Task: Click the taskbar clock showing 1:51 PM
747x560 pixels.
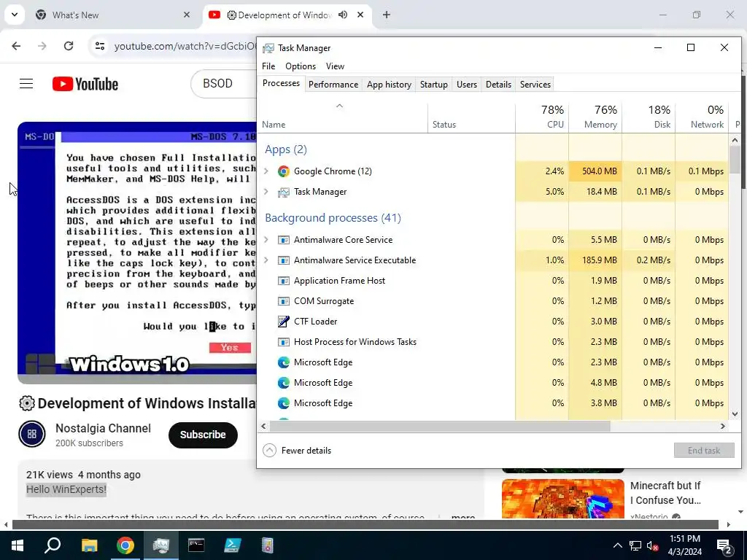Action: click(685, 545)
